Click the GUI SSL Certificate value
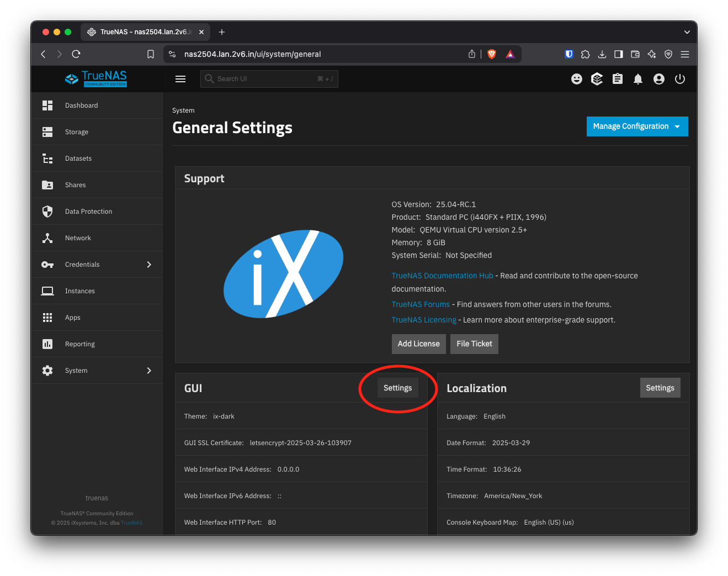 (301, 443)
